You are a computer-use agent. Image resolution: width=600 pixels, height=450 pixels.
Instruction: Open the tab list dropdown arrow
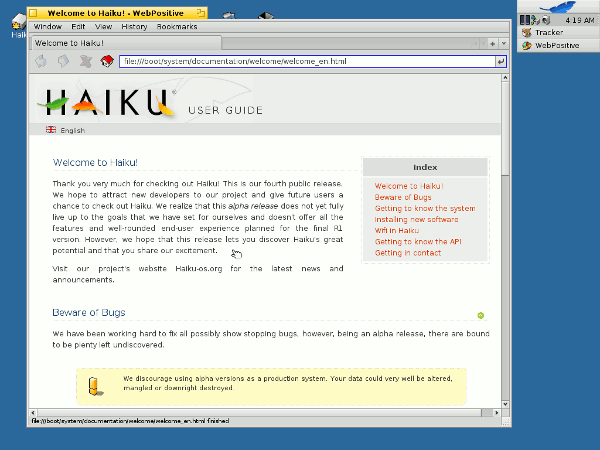pyautogui.click(x=504, y=44)
